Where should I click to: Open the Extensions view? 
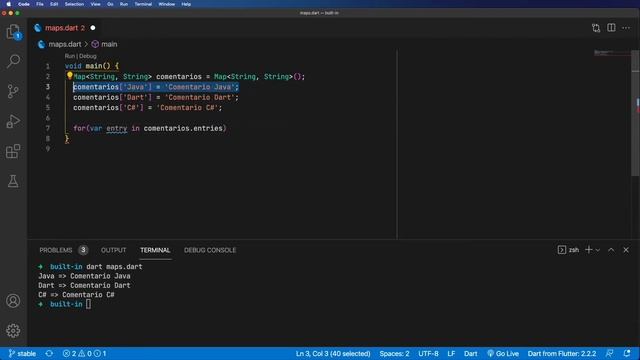[x=13, y=151]
